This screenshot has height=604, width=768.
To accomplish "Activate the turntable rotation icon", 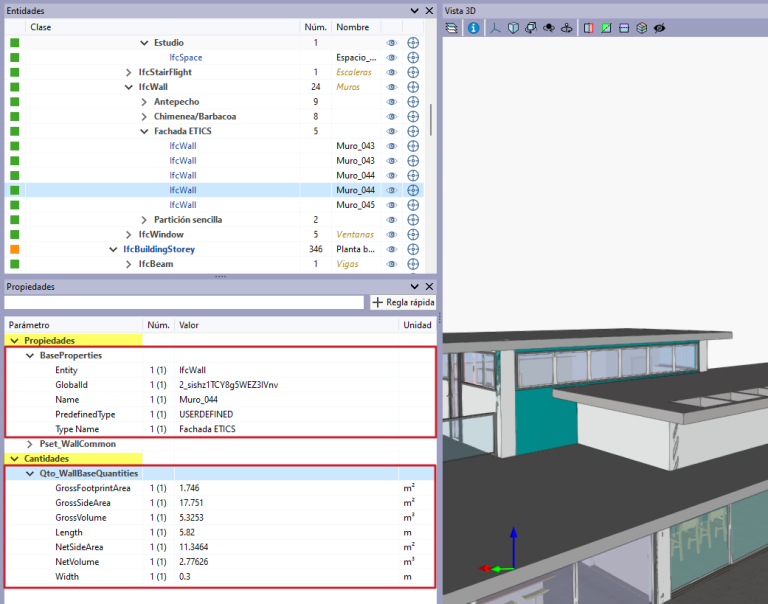I will (567, 28).
